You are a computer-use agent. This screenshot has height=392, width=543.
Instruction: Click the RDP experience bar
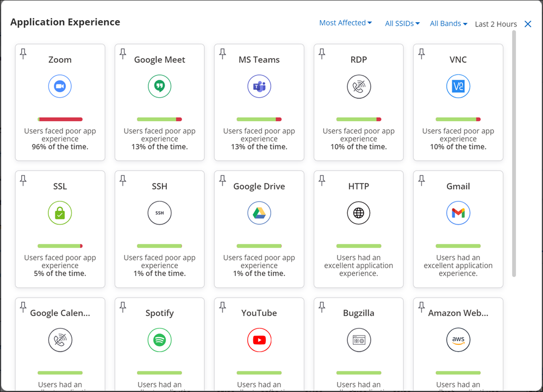tap(359, 119)
